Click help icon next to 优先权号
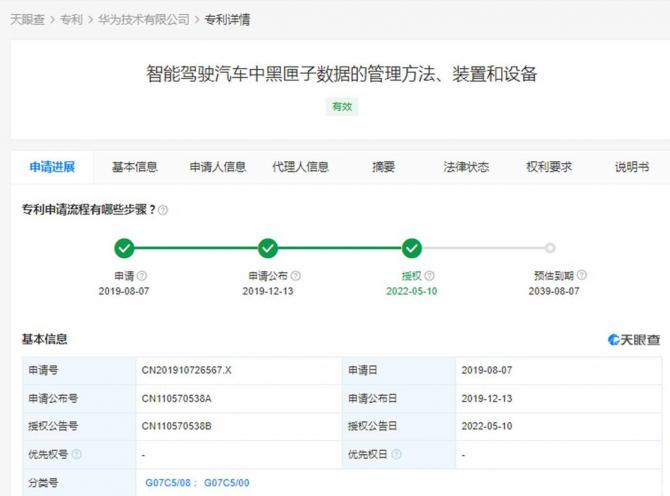Viewport: 670px width, 496px height. click(77, 454)
